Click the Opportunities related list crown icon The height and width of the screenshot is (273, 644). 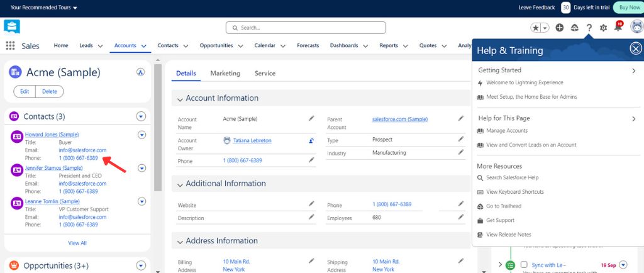[x=14, y=265]
